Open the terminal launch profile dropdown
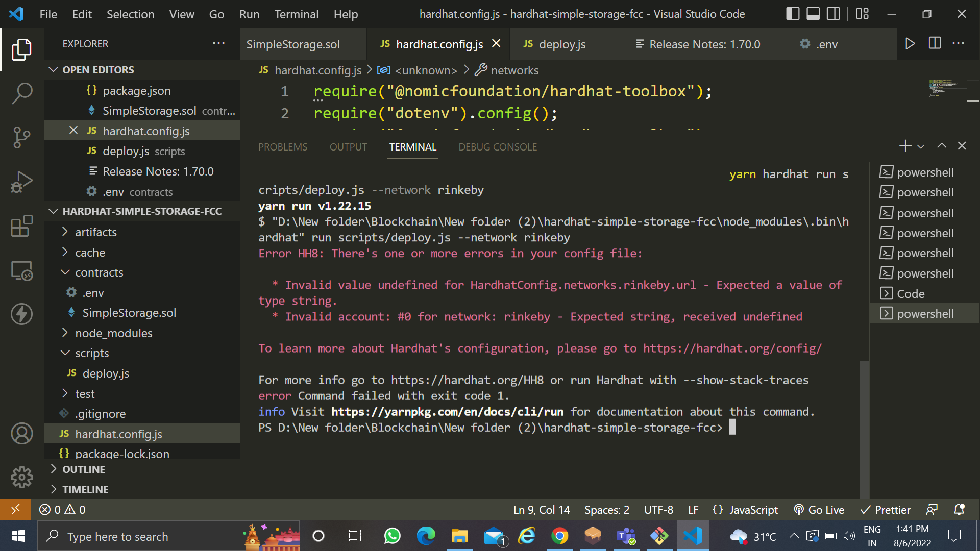Image resolution: width=980 pixels, height=551 pixels. (x=921, y=147)
